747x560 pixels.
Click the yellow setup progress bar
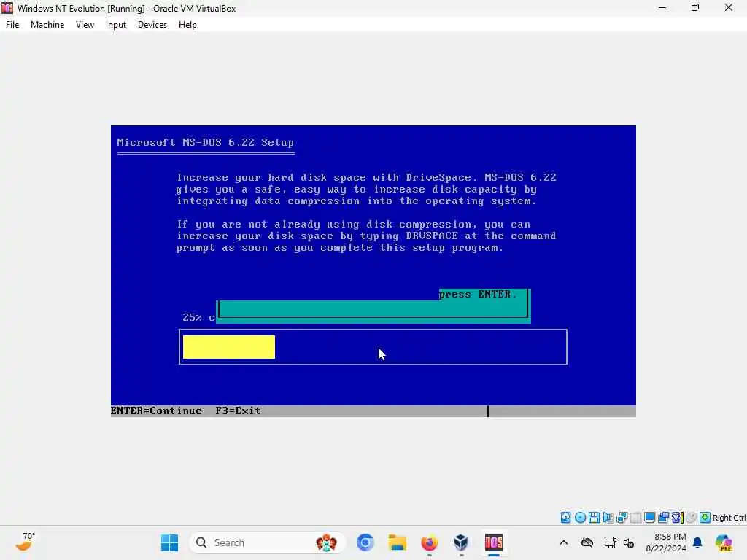(228, 346)
